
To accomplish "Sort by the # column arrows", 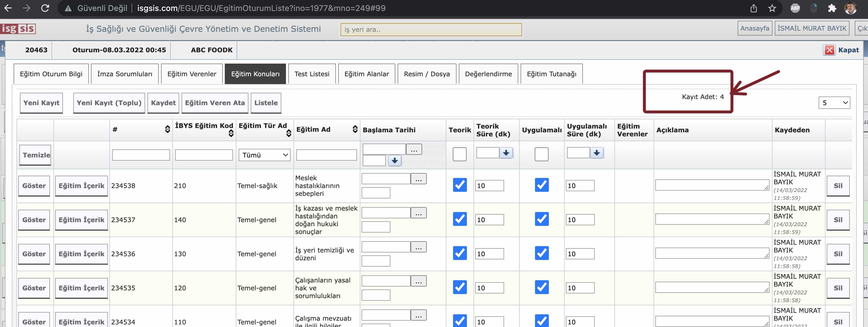I will (167, 129).
